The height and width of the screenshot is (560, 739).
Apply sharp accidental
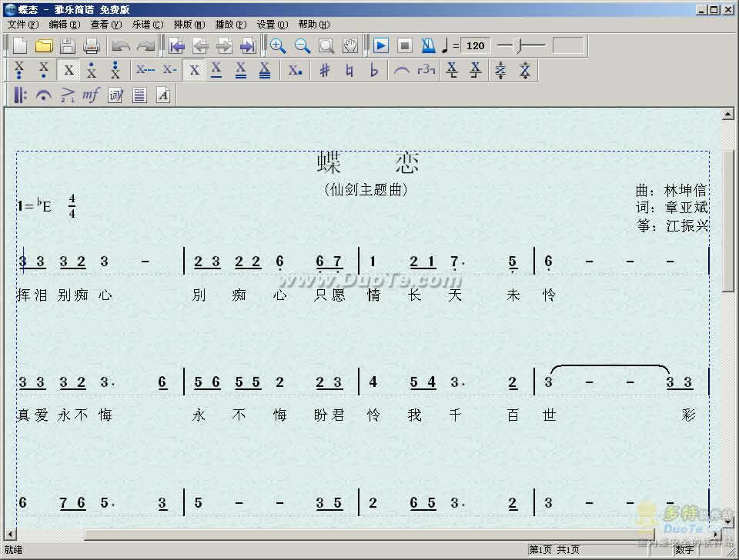325,70
